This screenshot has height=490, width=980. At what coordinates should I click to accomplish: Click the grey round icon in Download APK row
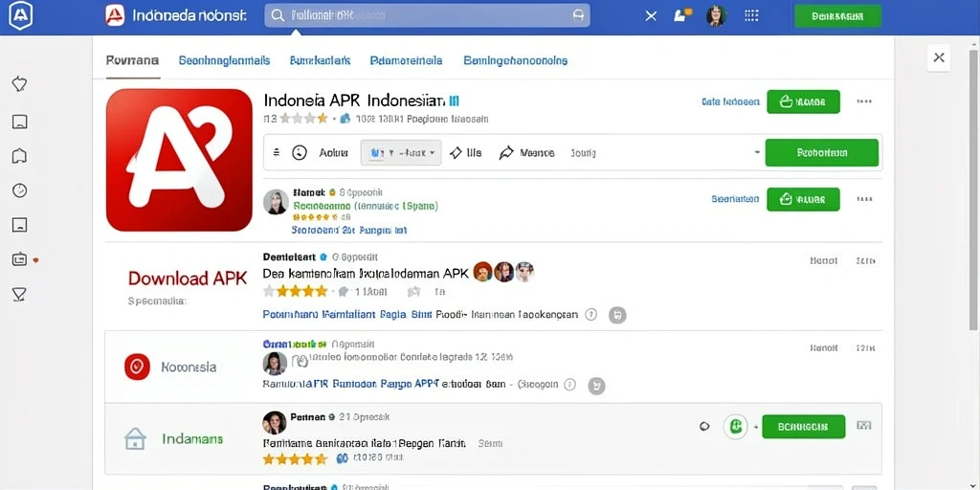(x=617, y=315)
